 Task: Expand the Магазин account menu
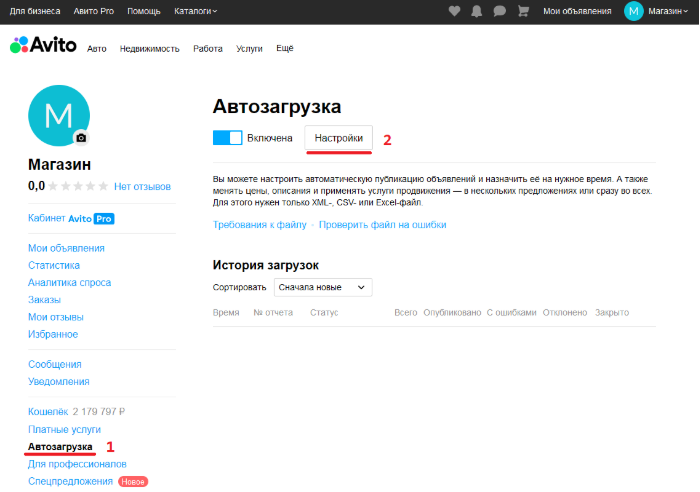pyautogui.click(x=670, y=11)
